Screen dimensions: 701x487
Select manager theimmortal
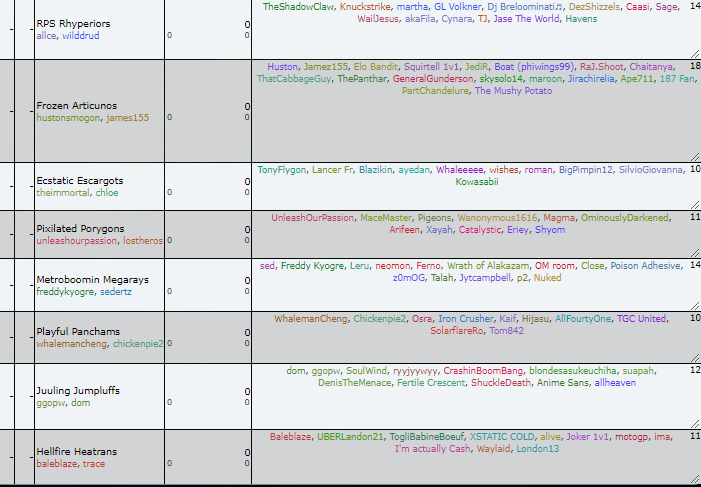pos(63,193)
